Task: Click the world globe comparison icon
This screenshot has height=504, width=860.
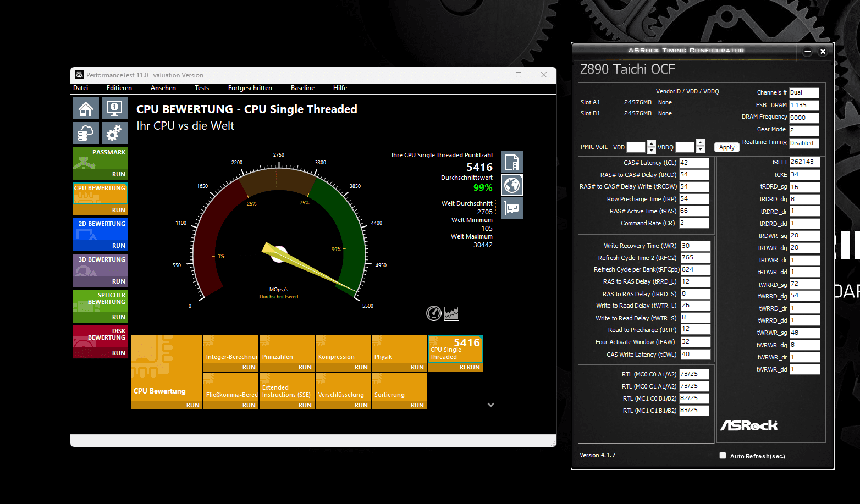Action: [512, 185]
